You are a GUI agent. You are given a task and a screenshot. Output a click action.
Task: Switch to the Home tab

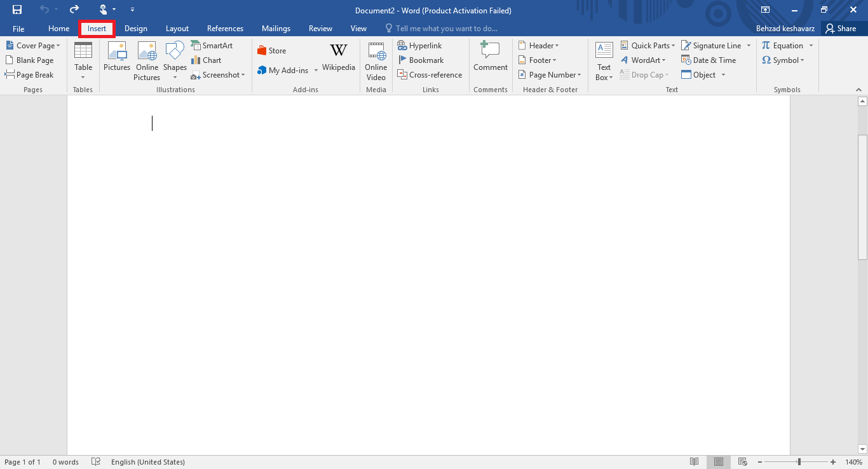coord(58,29)
